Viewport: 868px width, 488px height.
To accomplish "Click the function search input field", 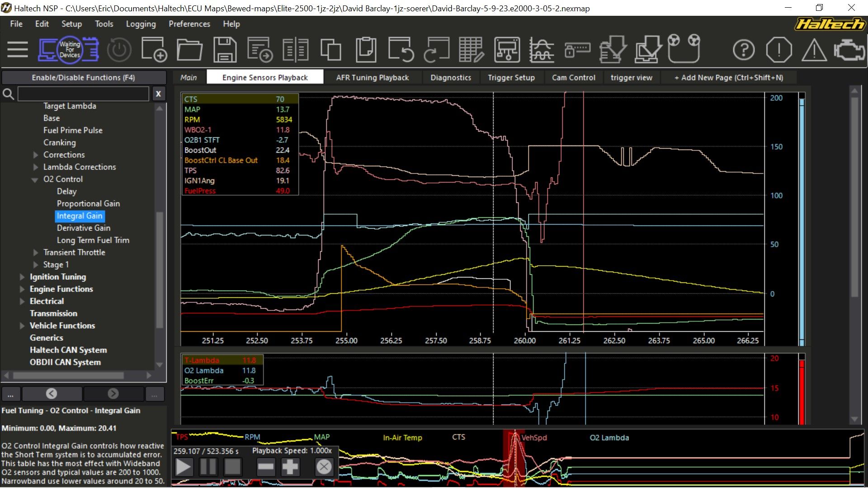I will 83,94.
